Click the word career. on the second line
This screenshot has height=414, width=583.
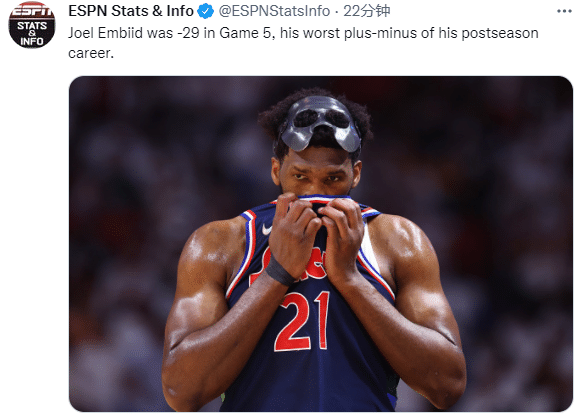[x=91, y=53]
